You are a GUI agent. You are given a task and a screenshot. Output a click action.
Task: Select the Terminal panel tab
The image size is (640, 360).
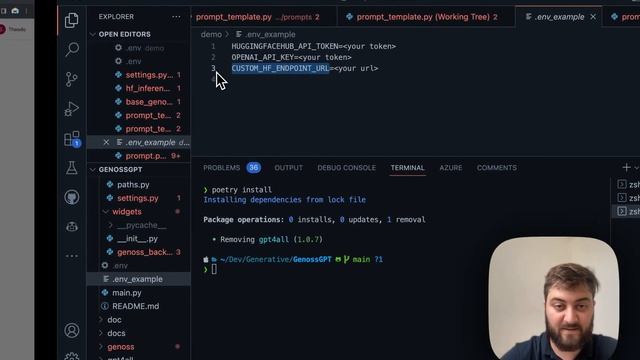(x=407, y=168)
